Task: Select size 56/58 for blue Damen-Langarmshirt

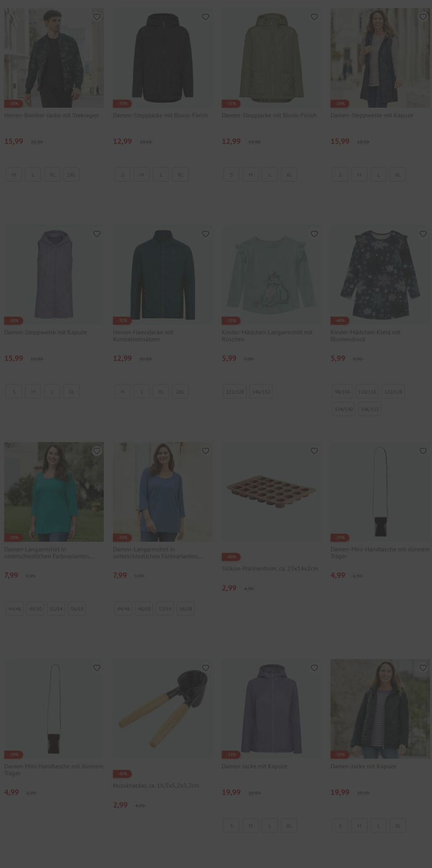Action: click(x=186, y=609)
